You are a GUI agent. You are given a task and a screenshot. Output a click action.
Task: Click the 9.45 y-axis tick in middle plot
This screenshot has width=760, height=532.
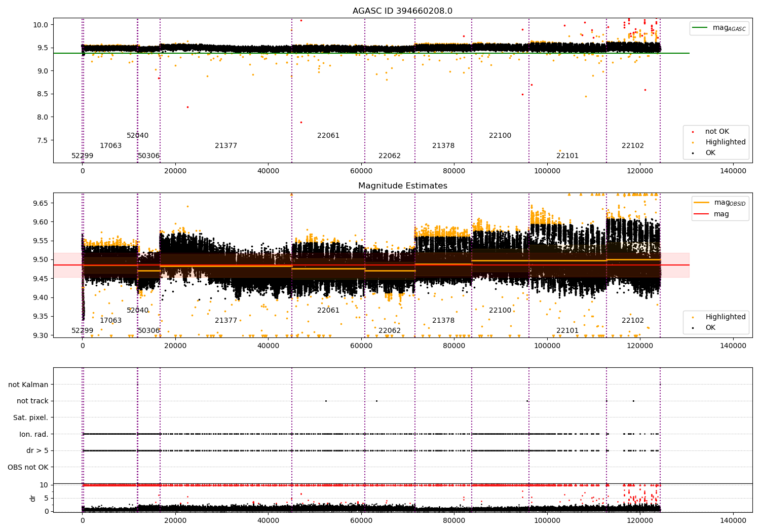(x=40, y=279)
